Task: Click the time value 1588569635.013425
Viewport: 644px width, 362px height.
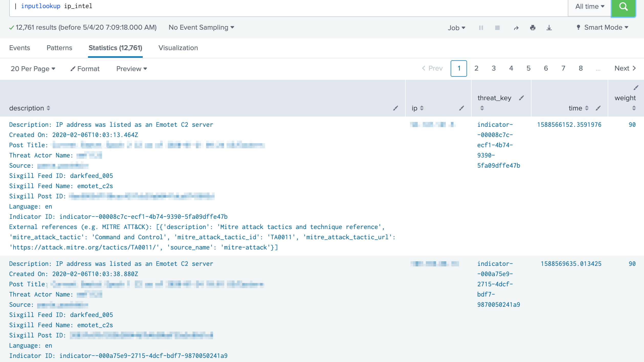Action: (x=571, y=264)
